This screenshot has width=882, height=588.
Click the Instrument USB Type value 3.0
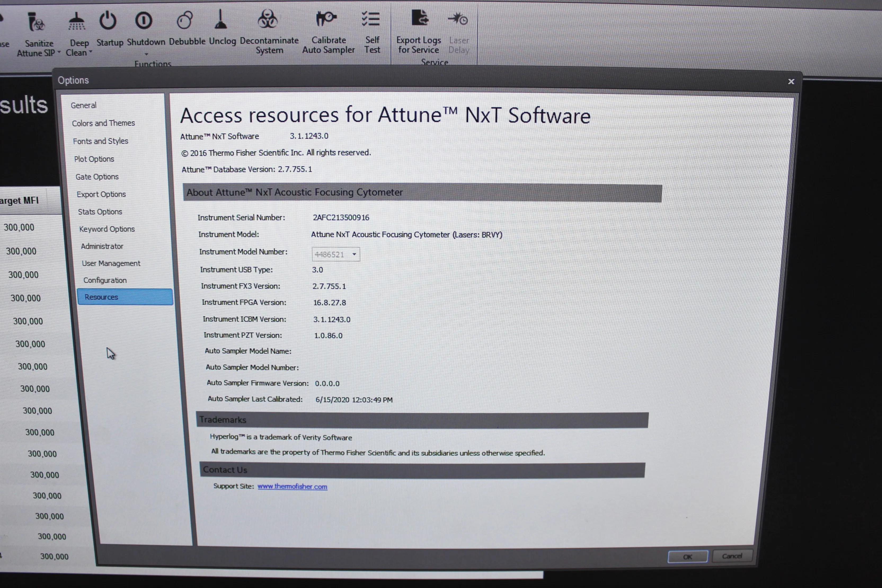tap(317, 270)
